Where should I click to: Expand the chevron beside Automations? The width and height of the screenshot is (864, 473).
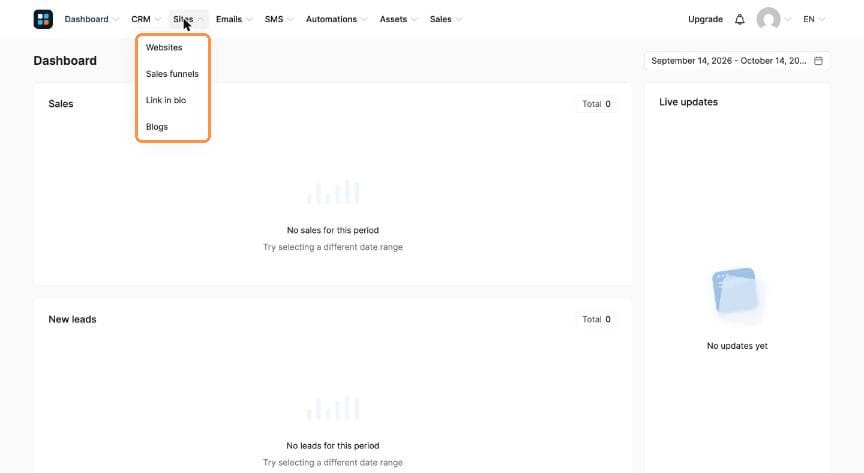pyautogui.click(x=364, y=19)
